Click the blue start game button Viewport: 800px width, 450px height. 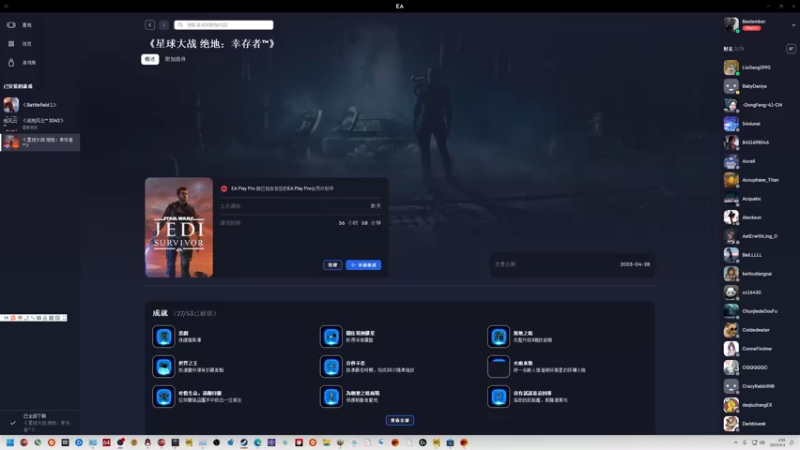pyautogui.click(x=363, y=265)
